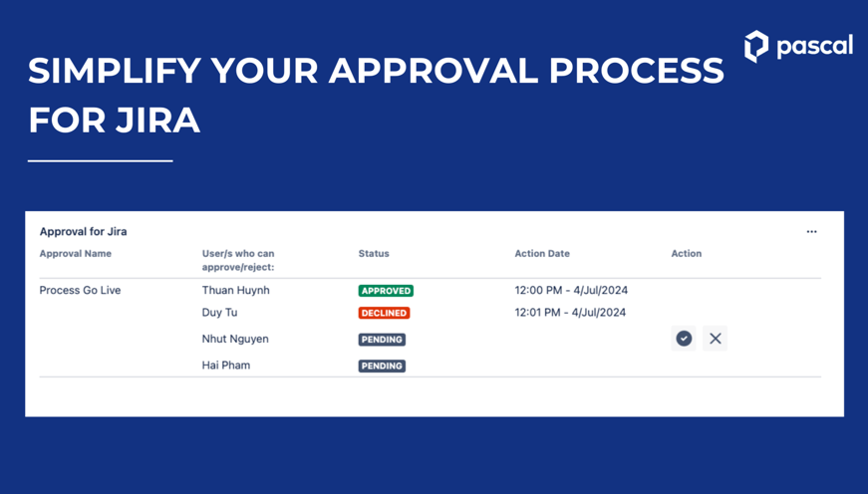This screenshot has height=494, width=868.
Task: Click Hai Pham's PENDING status badge
Action: (382, 366)
